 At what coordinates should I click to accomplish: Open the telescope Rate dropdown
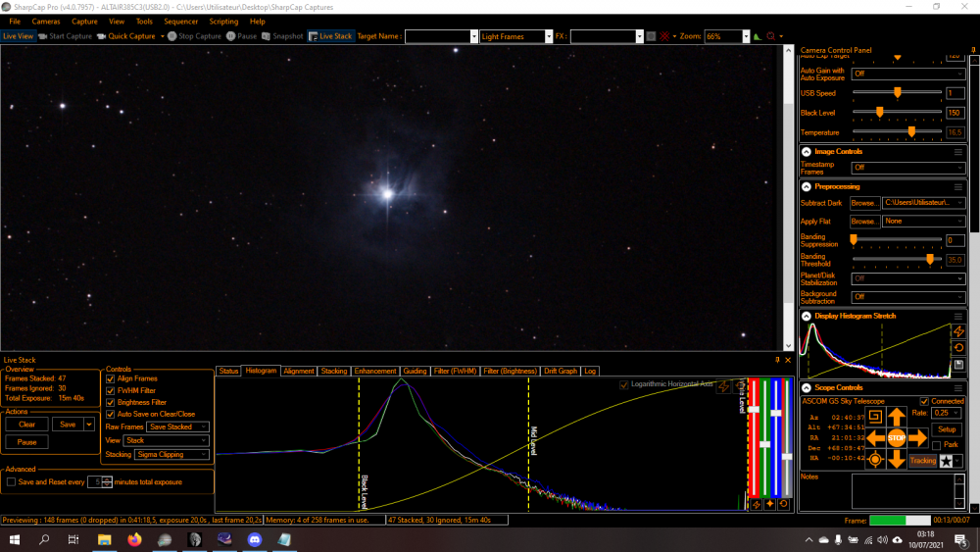(946, 413)
